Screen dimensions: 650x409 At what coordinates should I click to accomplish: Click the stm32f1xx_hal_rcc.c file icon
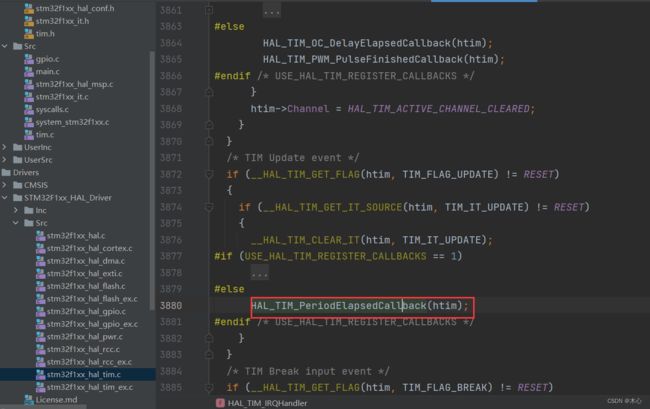pyautogui.click(x=40, y=349)
